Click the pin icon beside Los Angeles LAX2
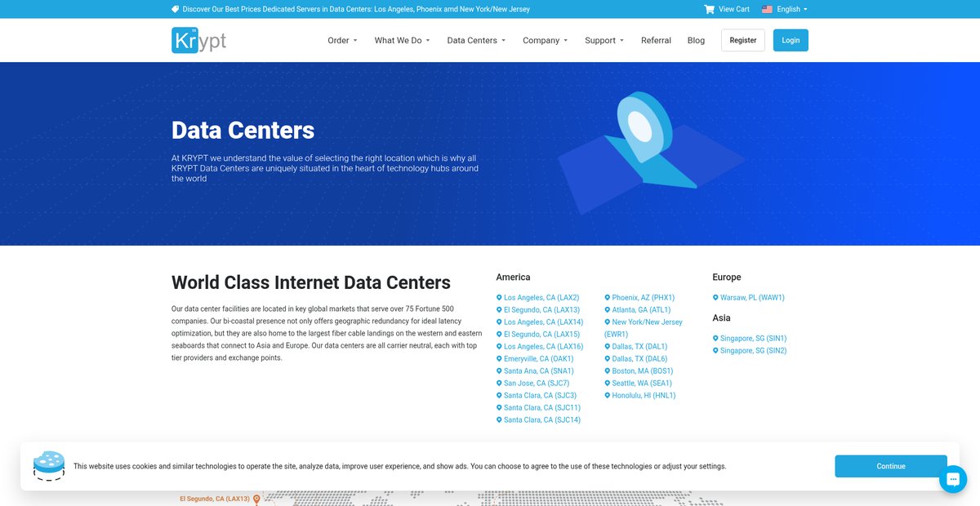This screenshot has width=980, height=506. point(499,298)
